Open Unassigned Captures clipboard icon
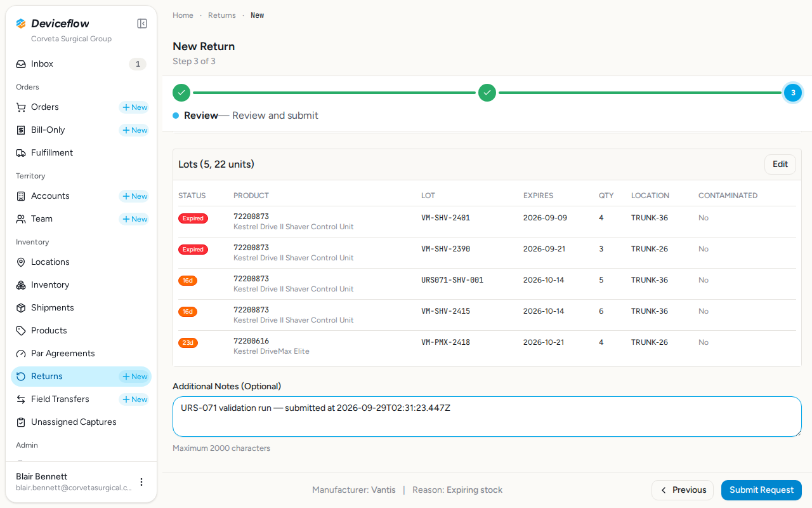 pos(21,422)
